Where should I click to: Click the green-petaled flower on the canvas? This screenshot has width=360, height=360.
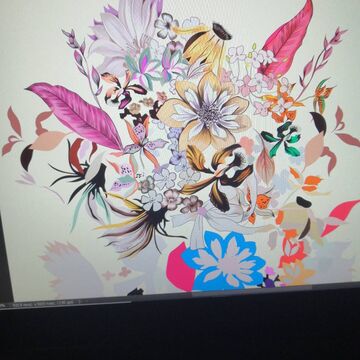click(x=282, y=139)
